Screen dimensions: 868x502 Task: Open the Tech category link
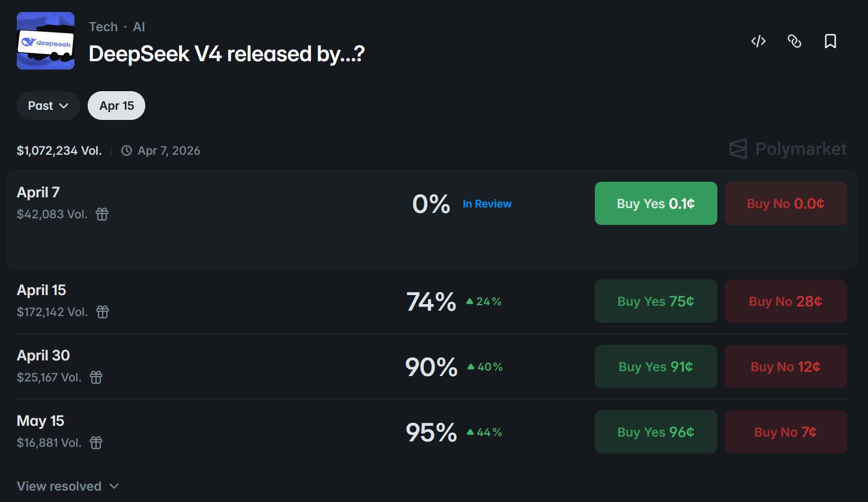[x=103, y=27]
